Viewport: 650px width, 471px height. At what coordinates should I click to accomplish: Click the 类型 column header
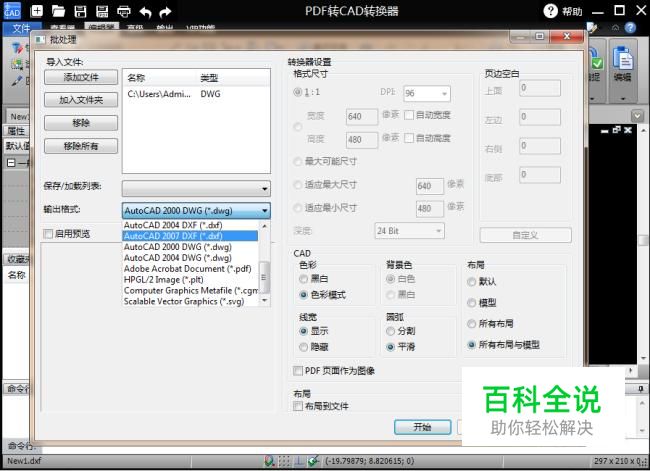pyautogui.click(x=233, y=78)
